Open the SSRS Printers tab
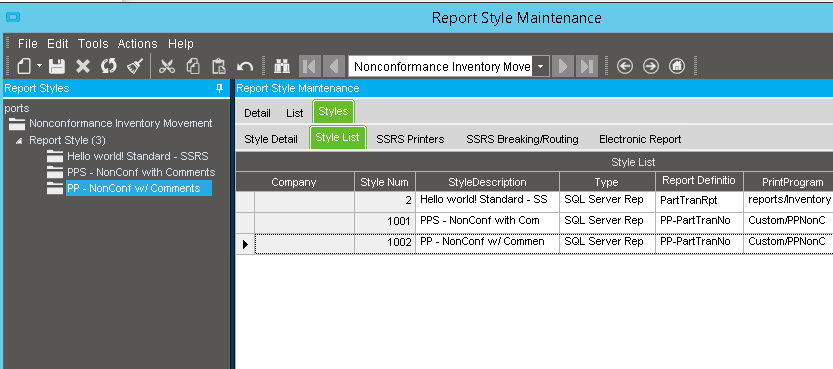Image resolution: width=833 pixels, height=369 pixels. click(410, 139)
